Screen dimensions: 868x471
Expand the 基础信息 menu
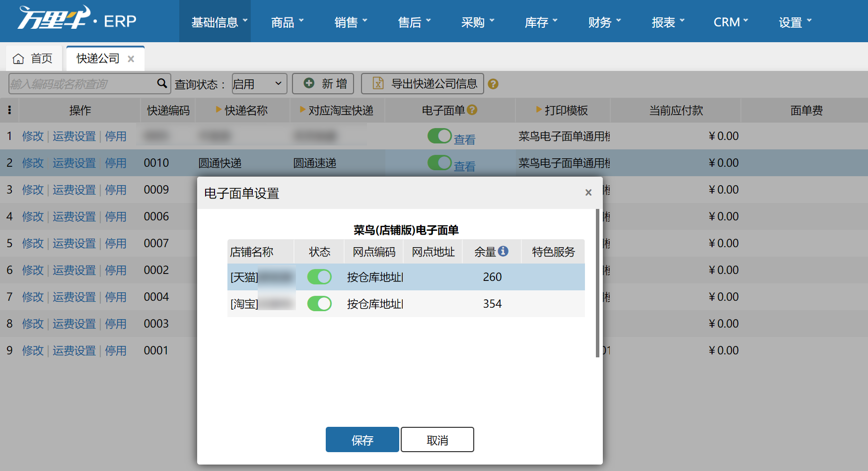(219, 22)
